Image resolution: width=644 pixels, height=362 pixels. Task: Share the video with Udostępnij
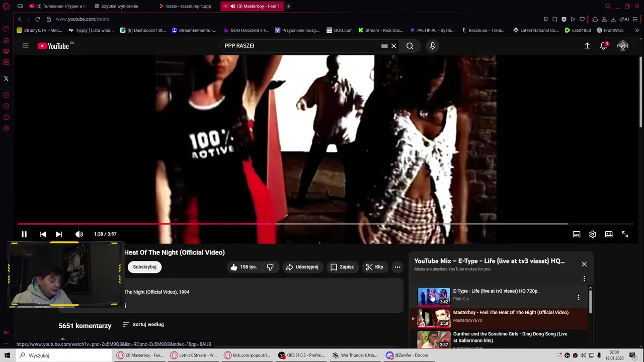coord(302,267)
